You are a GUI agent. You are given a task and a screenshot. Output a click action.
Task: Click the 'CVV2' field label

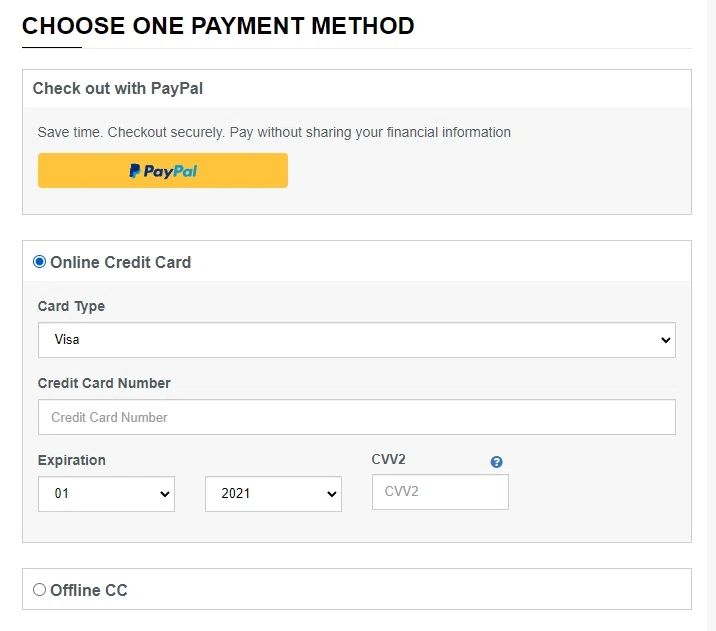(x=389, y=459)
